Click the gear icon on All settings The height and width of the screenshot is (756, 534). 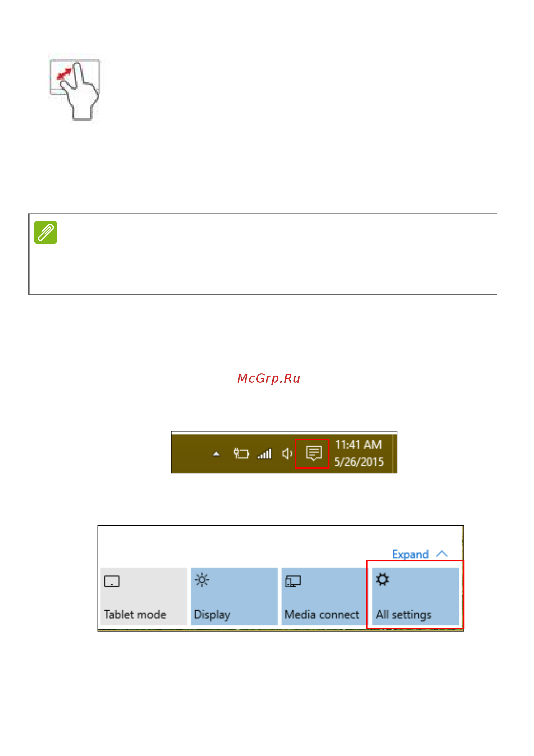(x=382, y=579)
